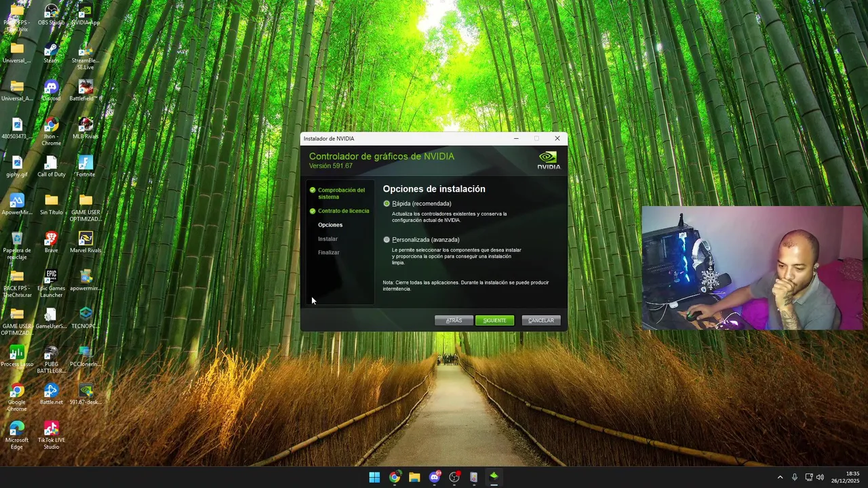Image resolution: width=868 pixels, height=488 pixels.
Task: Select the giphy.gif file
Action: (x=17, y=167)
